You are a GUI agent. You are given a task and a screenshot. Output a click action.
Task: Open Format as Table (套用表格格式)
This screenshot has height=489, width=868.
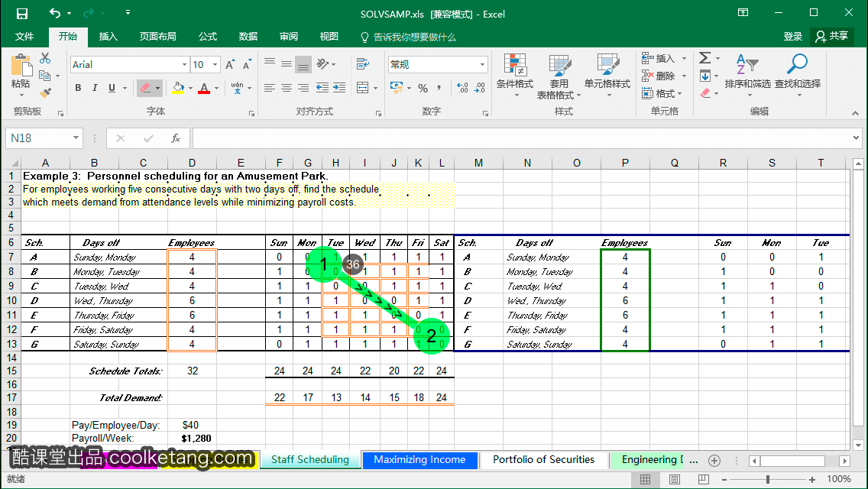tap(559, 76)
